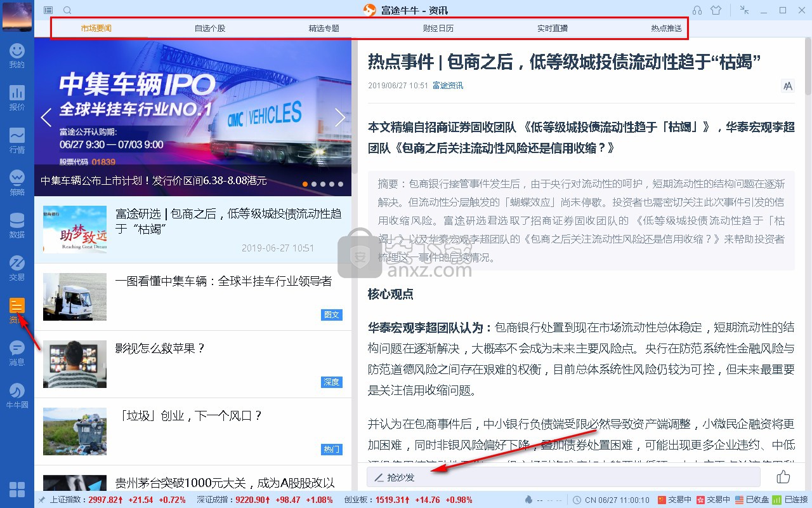
Task: Switch to 精选专题 tab
Action: tap(324, 29)
